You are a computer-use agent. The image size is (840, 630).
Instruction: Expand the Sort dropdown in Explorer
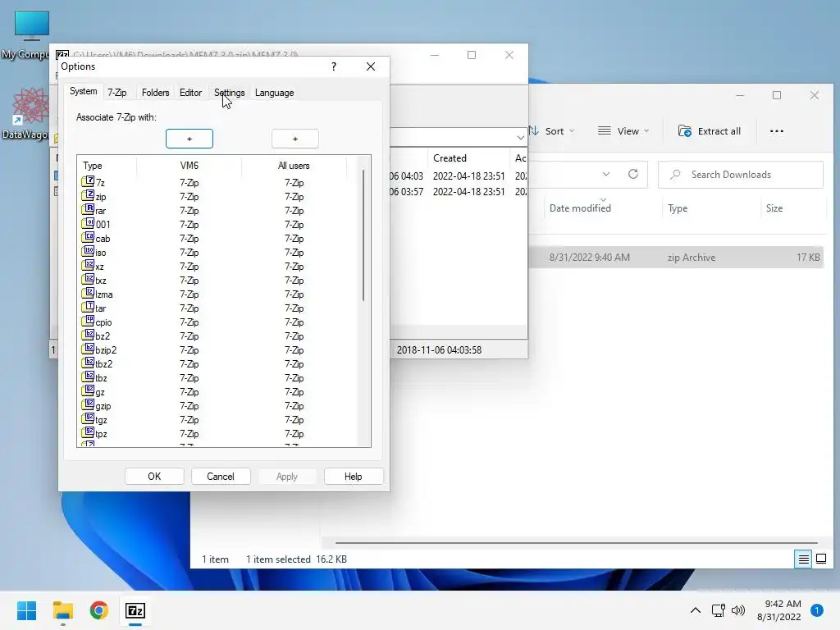(x=551, y=131)
